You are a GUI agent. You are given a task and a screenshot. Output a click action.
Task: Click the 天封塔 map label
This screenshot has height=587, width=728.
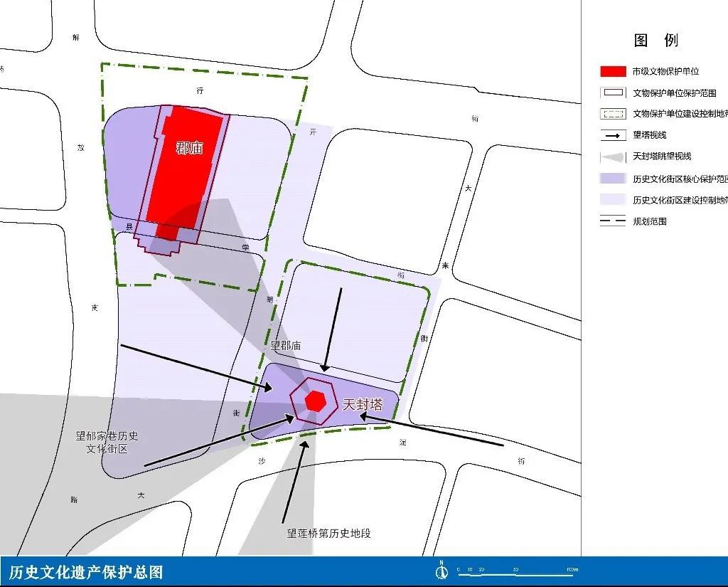[363, 404]
